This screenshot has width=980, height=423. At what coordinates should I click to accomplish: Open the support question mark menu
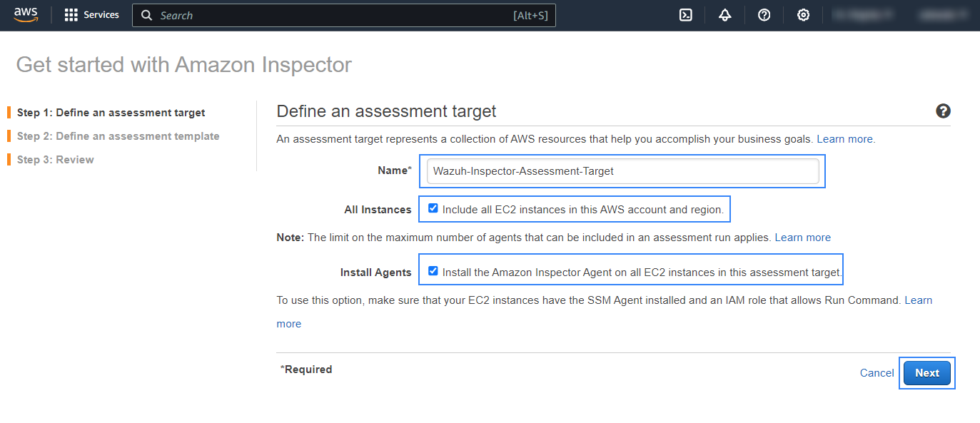(764, 15)
